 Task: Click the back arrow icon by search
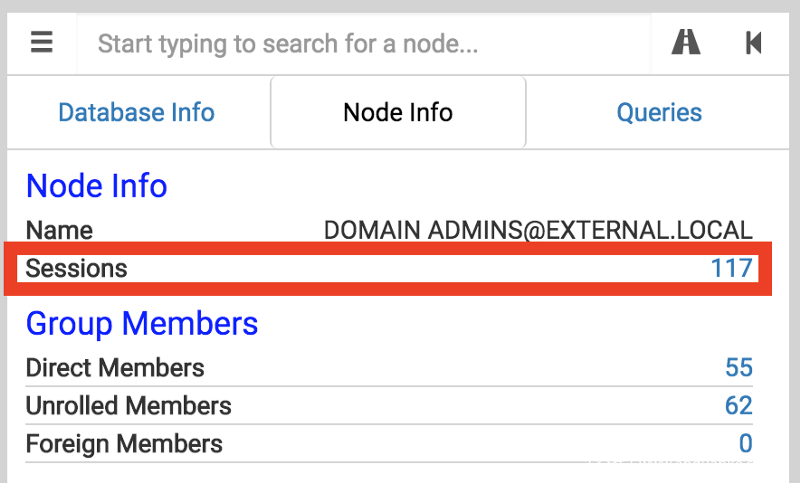pyautogui.click(x=754, y=42)
